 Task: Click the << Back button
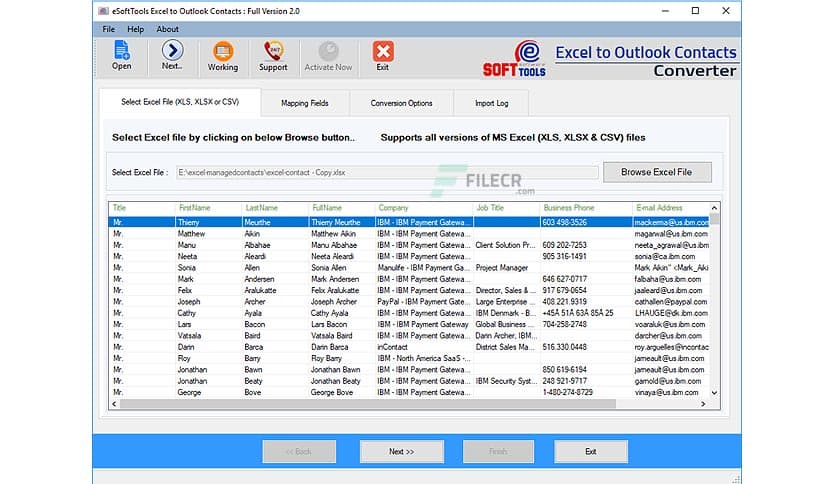point(299,451)
